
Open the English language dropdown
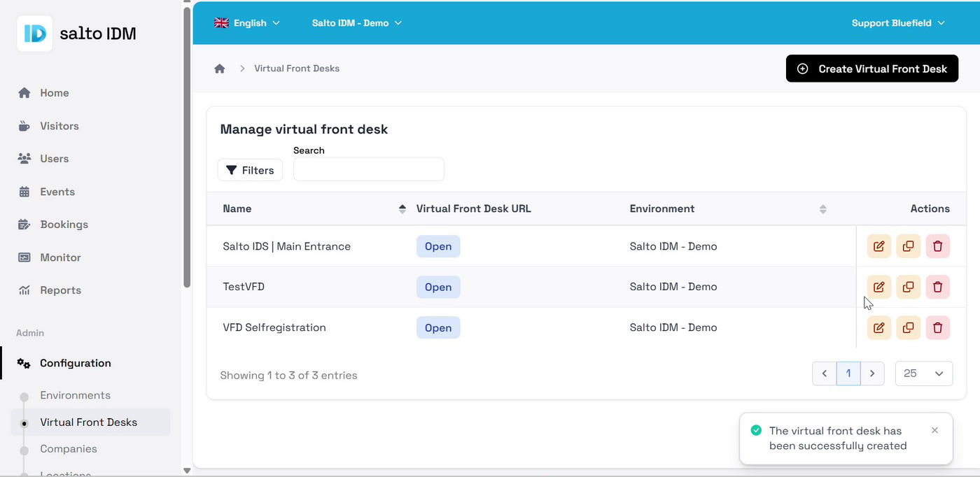tap(247, 23)
